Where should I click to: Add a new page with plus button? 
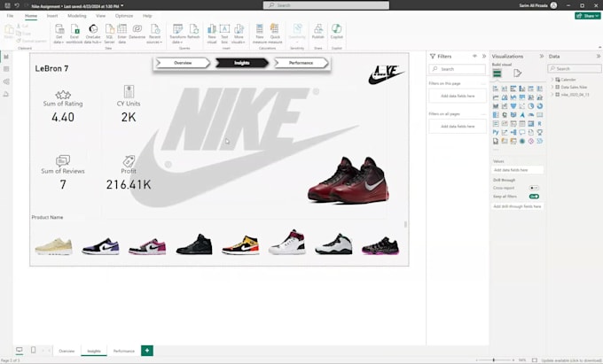pyautogui.click(x=146, y=351)
